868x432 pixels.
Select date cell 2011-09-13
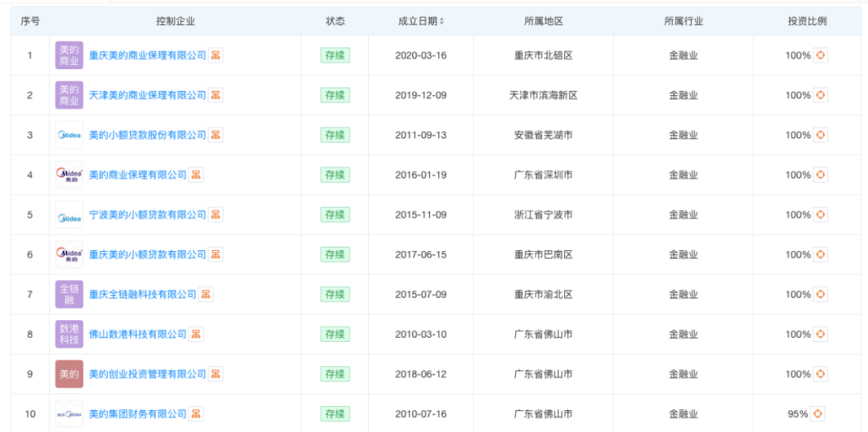[x=420, y=135]
